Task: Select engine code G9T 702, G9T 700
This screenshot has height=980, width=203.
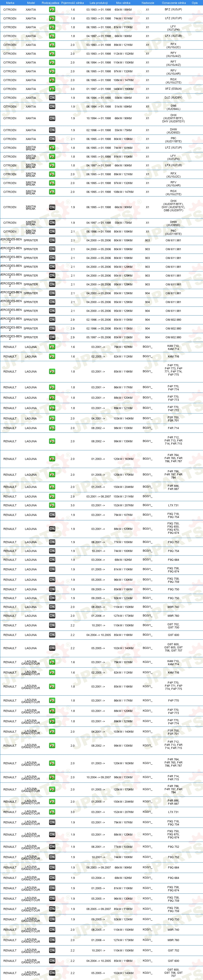Action: 173,625
